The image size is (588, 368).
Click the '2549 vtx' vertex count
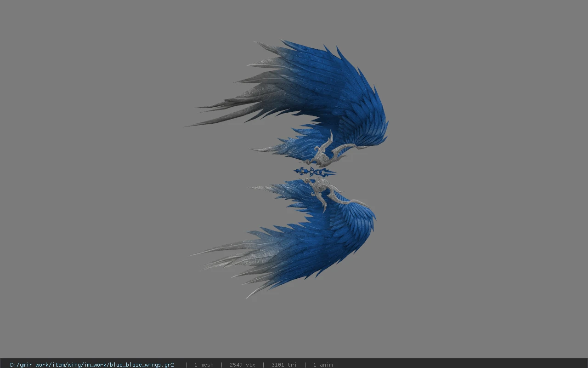point(242,365)
